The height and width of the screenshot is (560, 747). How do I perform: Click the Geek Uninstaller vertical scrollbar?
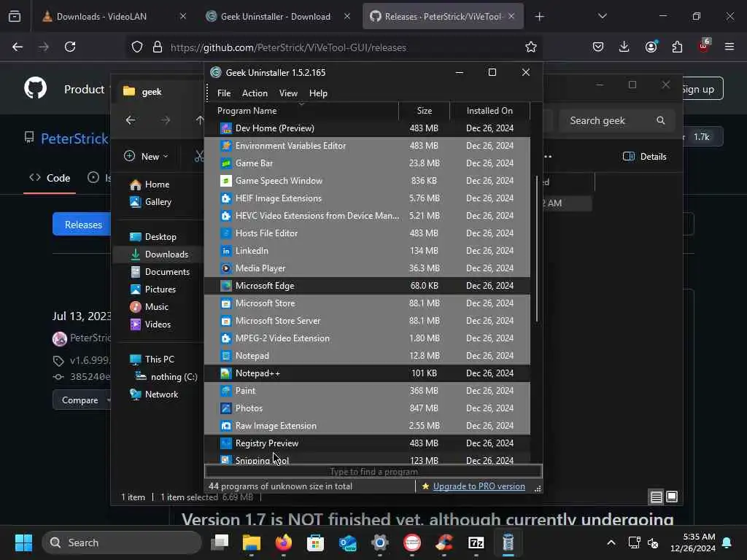[x=537, y=250]
